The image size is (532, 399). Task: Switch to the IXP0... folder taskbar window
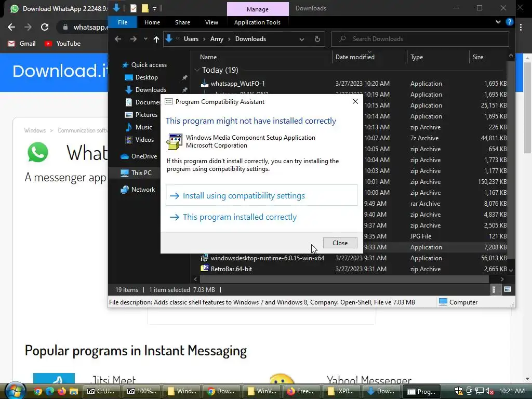342,391
